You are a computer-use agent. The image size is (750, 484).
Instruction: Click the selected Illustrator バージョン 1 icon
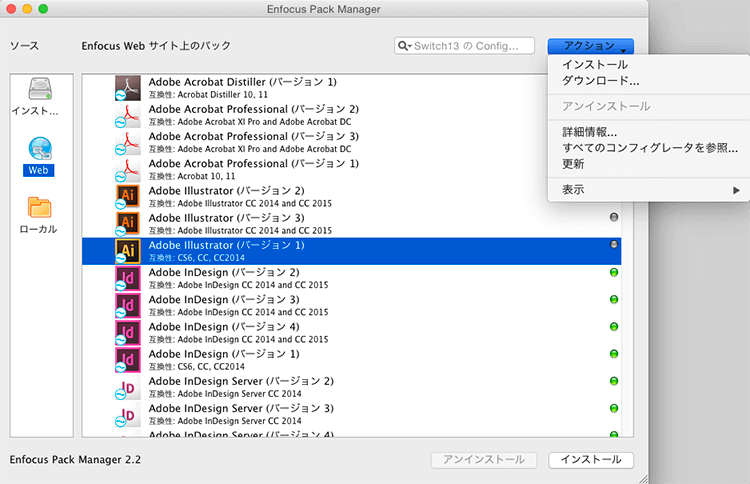click(128, 251)
